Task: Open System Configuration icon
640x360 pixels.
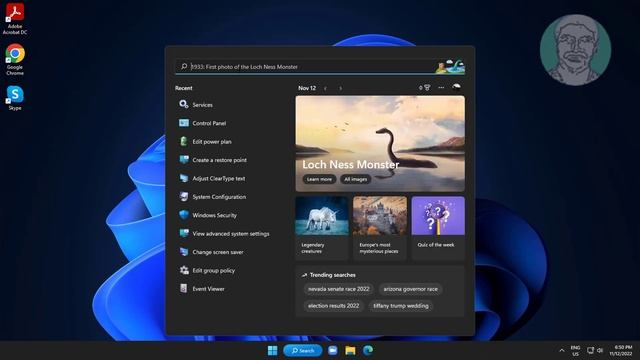Action: click(x=184, y=196)
